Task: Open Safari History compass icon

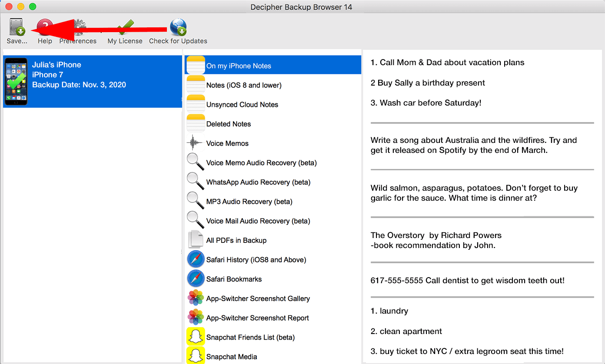Action: pos(195,260)
